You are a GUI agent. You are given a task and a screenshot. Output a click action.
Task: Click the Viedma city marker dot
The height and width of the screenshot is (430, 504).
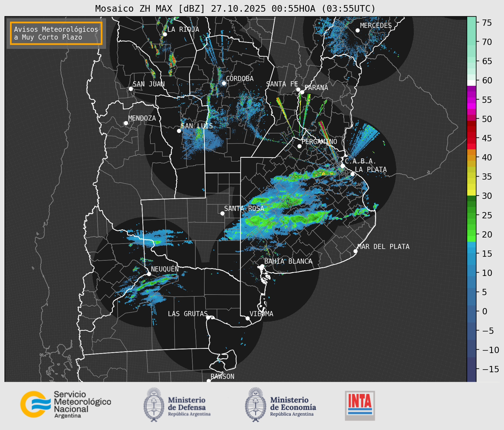point(248,318)
